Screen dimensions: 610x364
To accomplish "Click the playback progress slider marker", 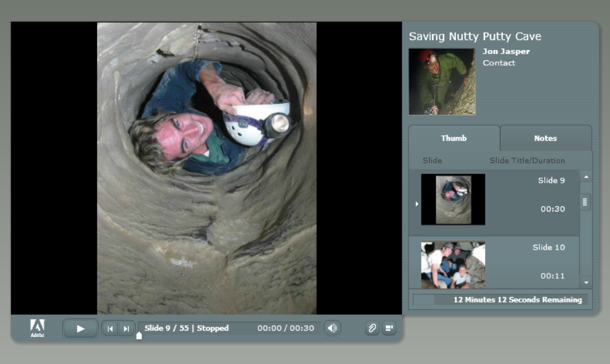I will [139, 336].
